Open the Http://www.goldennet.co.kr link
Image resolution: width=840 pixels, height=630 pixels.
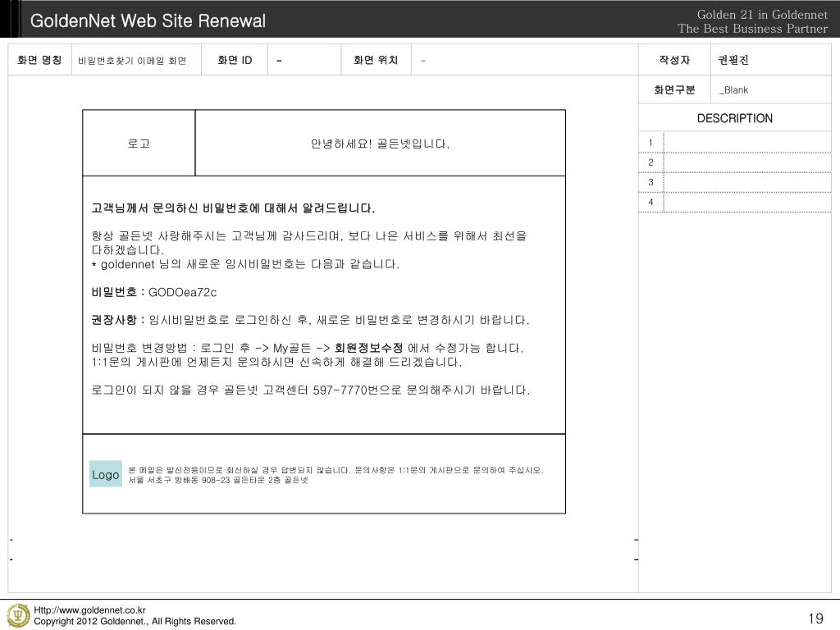click(89, 609)
